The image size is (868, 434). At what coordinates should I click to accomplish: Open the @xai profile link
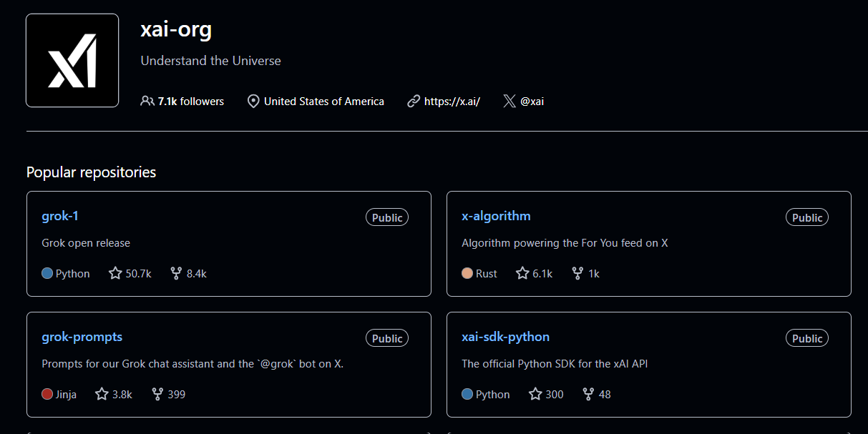(x=532, y=102)
